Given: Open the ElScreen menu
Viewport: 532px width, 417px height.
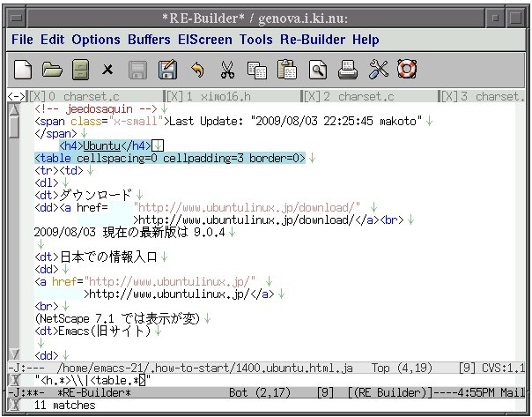Looking at the screenshot, I should (205, 40).
